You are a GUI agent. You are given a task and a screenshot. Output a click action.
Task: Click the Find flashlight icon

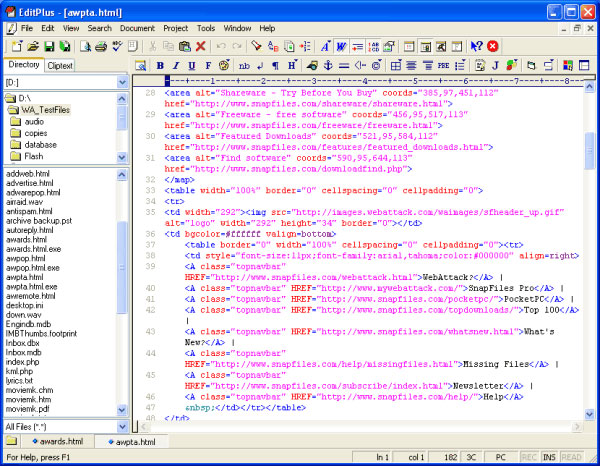click(x=256, y=46)
